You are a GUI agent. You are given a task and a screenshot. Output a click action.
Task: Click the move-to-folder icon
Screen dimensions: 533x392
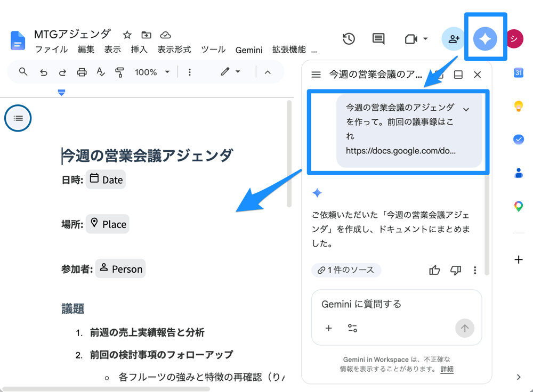(x=146, y=35)
